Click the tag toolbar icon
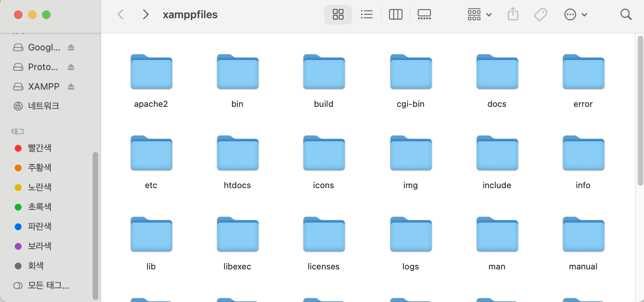Viewport: 644px width, 302px height. coord(541,15)
